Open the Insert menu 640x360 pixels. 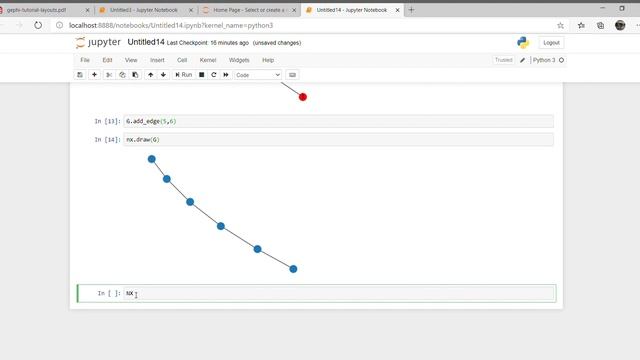(x=157, y=60)
